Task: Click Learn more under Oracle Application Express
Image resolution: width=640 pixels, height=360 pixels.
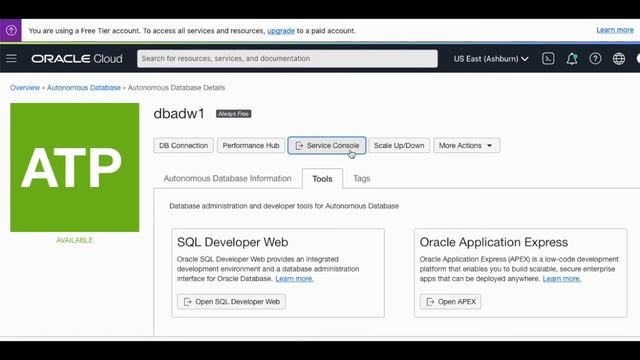Action: 562,279
